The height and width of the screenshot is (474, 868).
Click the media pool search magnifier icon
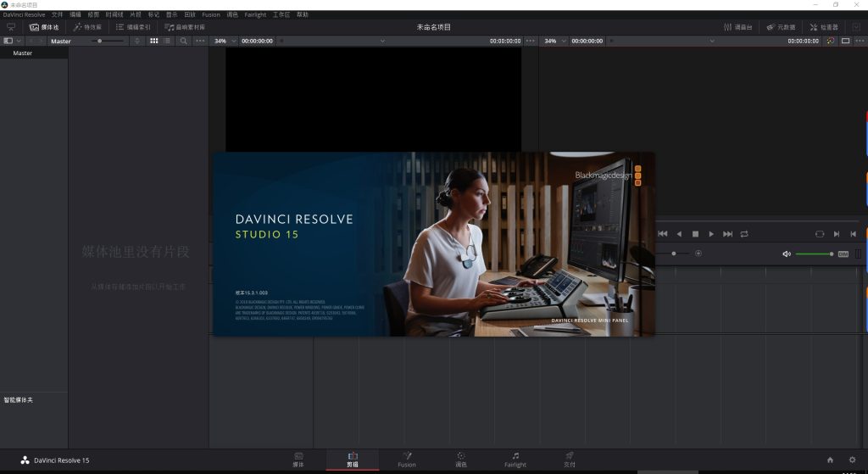click(183, 41)
